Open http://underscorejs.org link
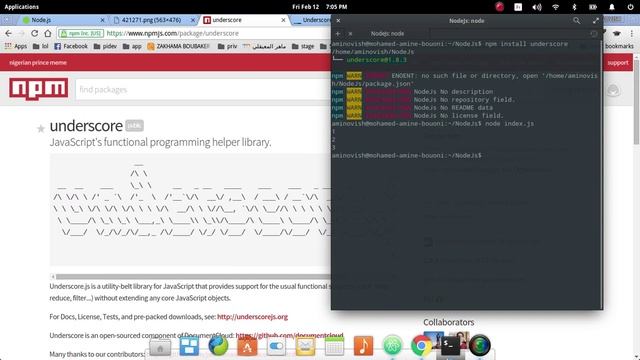 [x=252, y=317]
